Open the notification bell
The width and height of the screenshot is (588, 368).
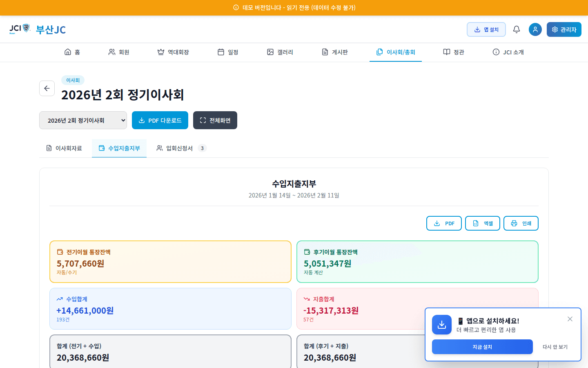(516, 29)
